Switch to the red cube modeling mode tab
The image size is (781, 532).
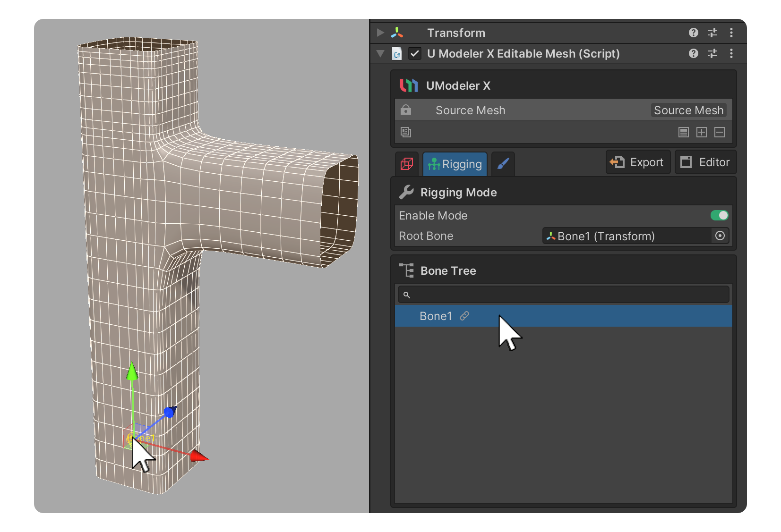tap(406, 164)
